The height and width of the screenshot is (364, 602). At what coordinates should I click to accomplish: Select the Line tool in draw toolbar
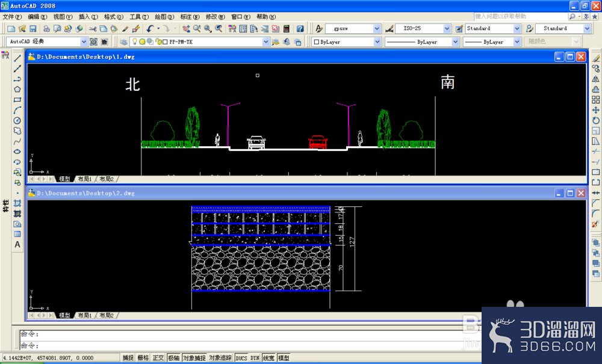click(x=17, y=58)
